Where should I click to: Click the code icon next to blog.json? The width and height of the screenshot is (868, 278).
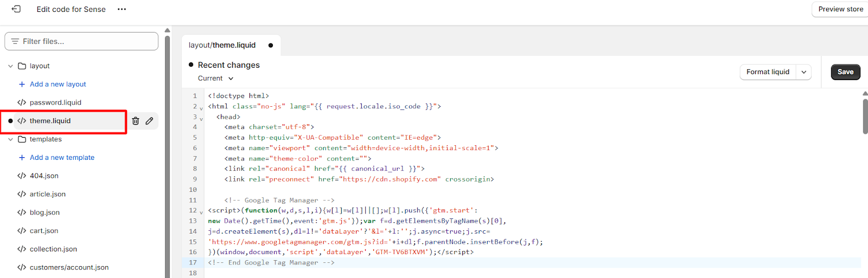(22, 212)
